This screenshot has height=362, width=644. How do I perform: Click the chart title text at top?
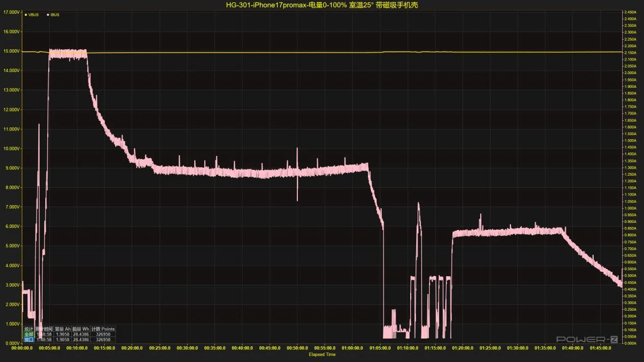[322, 5]
